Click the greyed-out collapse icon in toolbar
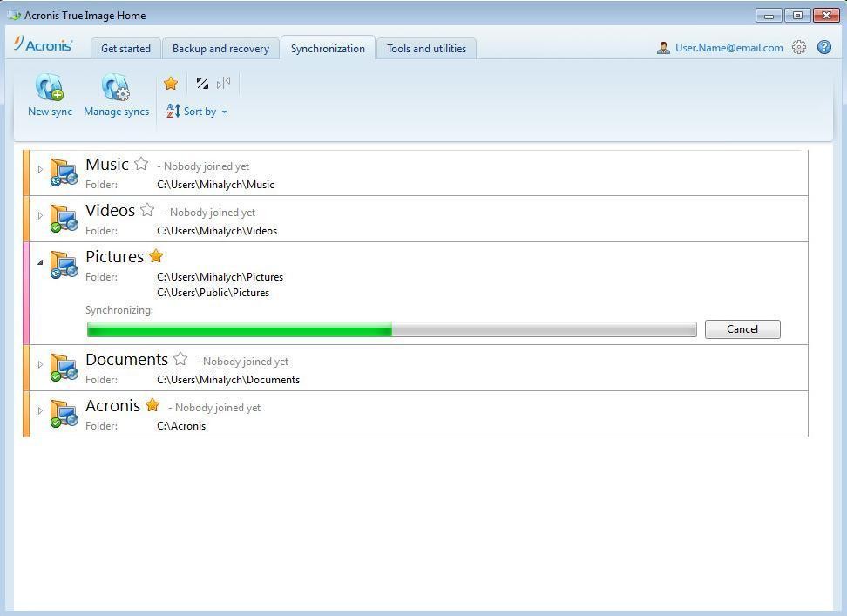This screenshot has height=616, width=847. 224,83
